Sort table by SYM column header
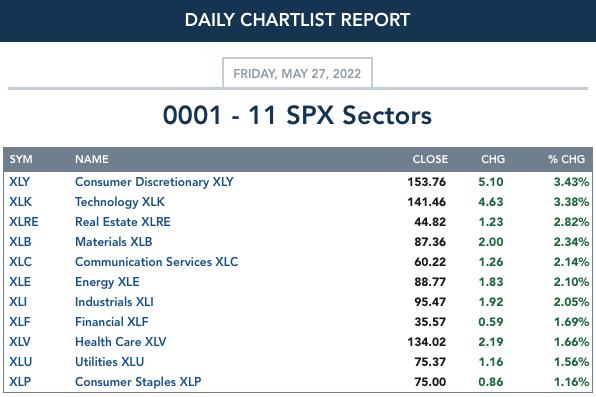Image resolution: width=596 pixels, height=397 pixels. 21,159
